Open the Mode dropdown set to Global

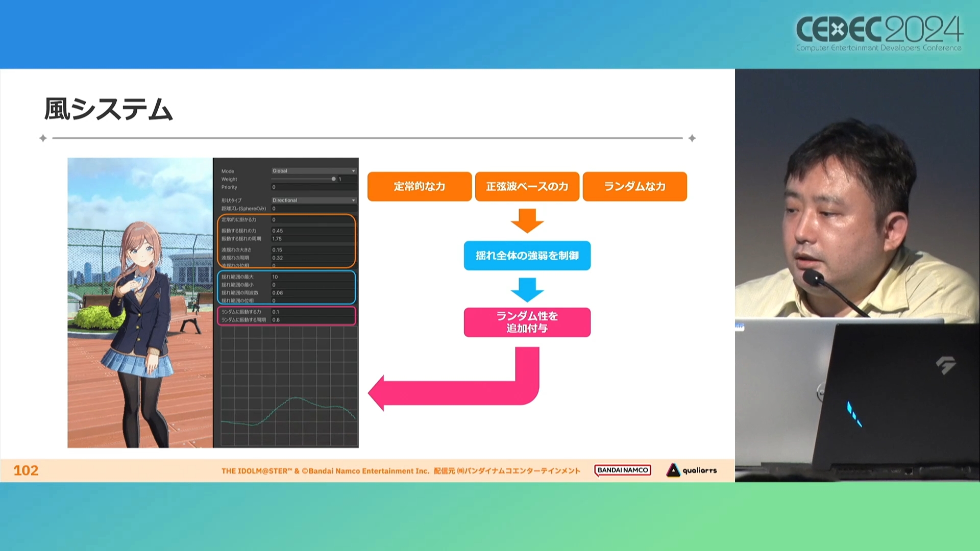(x=314, y=171)
